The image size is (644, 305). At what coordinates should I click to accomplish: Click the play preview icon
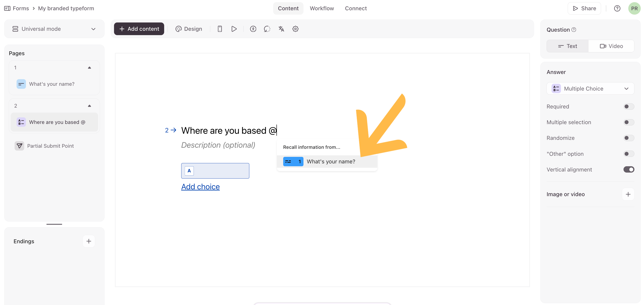click(x=234, y=29)
